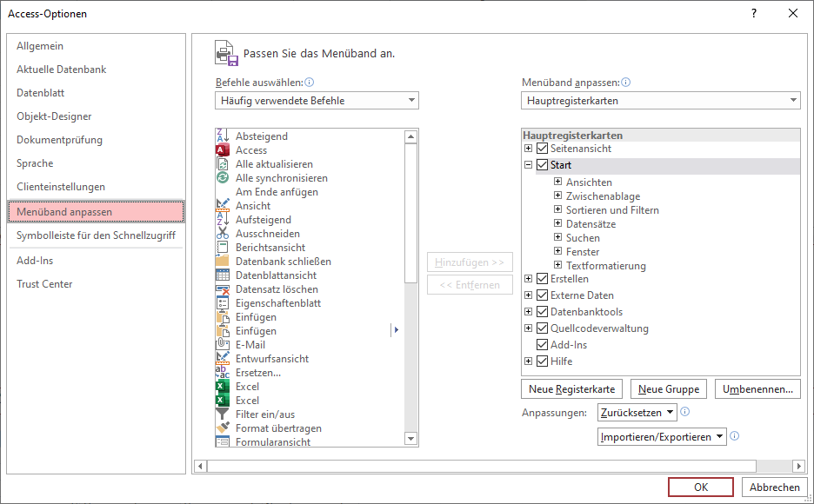814x504 pixels.
Task: Select the Format übertragen brush icon
Action: 222,428
